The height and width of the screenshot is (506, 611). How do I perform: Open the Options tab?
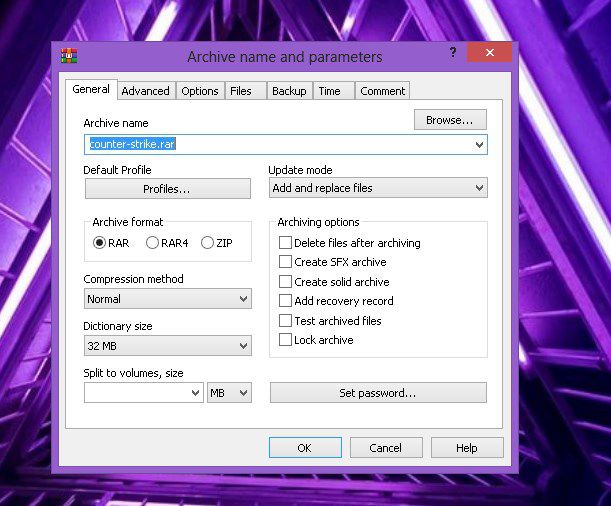click(200, 91)
